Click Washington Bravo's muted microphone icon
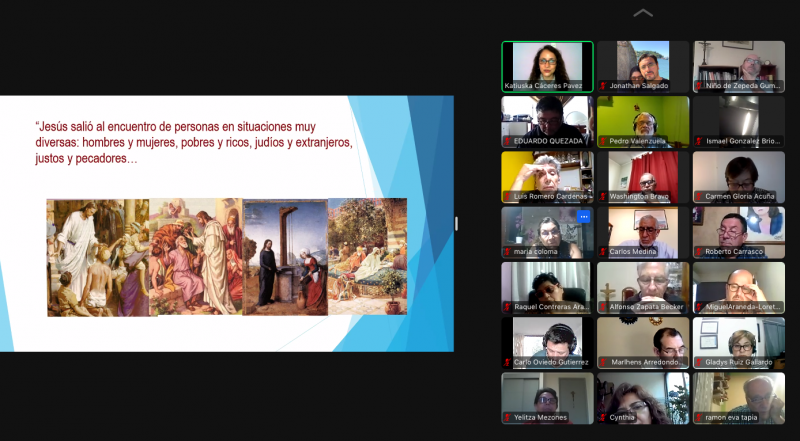Screen dimensions: 800x441 (603, 196)
